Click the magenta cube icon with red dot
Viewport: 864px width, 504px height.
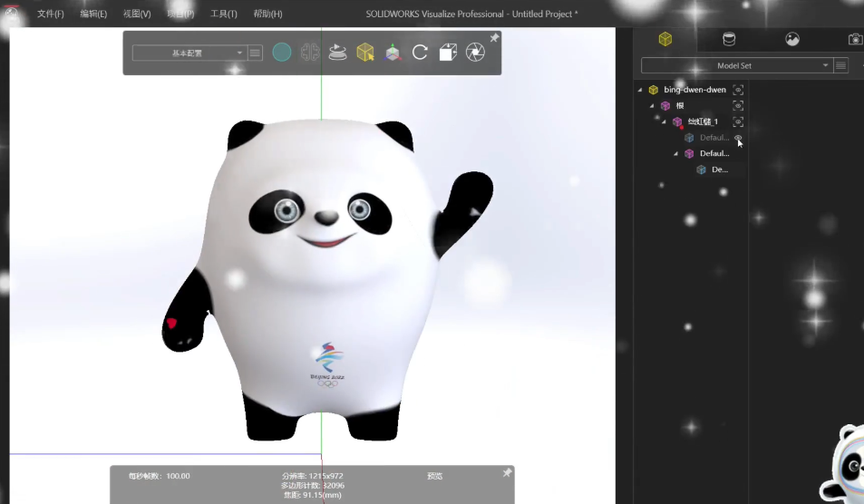click(x=678, y=121)
